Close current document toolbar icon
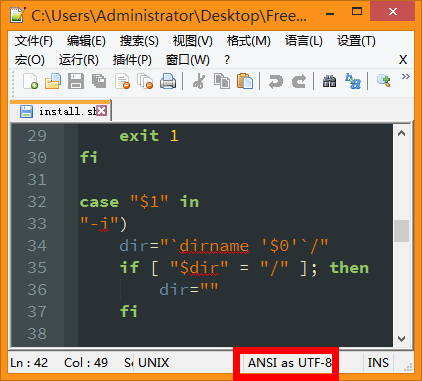This screenshot has height=381, width=422. click(122, 81)
